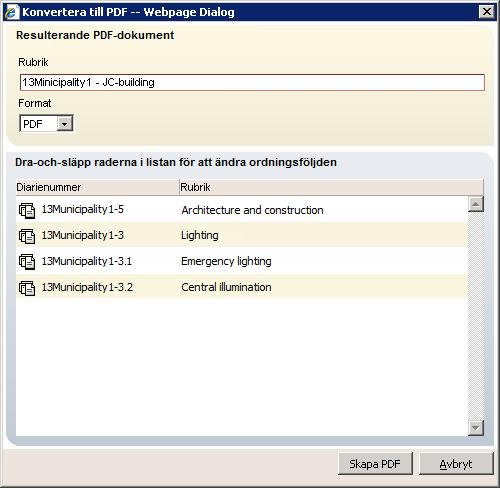
Task: Sort by Diarienummer column header
Action: tap(97, 187)
